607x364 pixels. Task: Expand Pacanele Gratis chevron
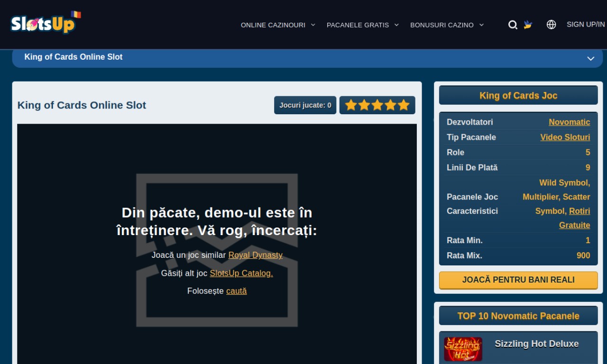pos(396,25)
